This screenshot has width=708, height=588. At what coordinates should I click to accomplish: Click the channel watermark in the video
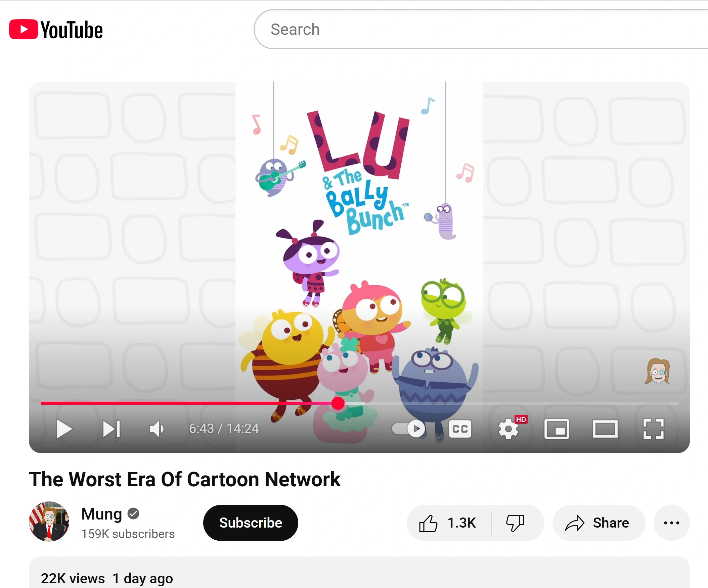pyautogui.click(x=657, y=371)
